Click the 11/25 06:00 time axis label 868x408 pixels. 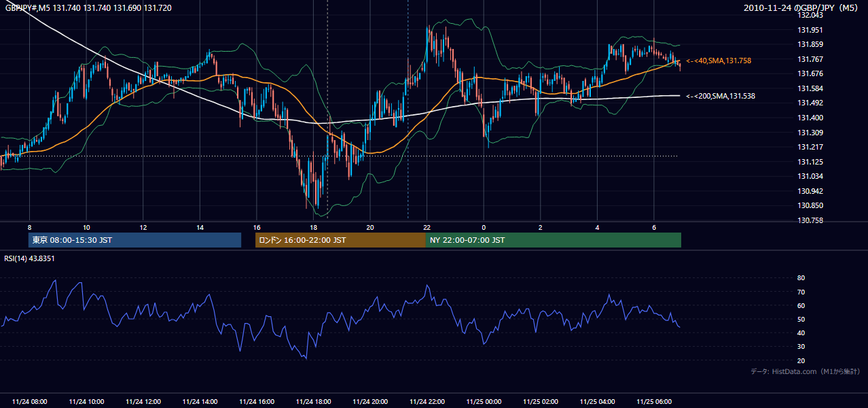(653, 402)
